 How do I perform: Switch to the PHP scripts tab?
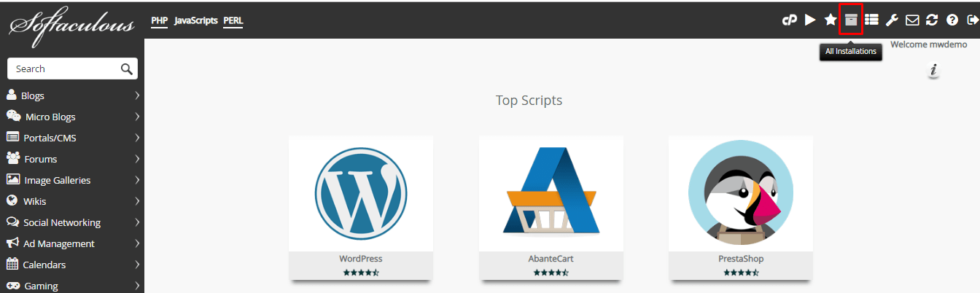pos(160,20)
